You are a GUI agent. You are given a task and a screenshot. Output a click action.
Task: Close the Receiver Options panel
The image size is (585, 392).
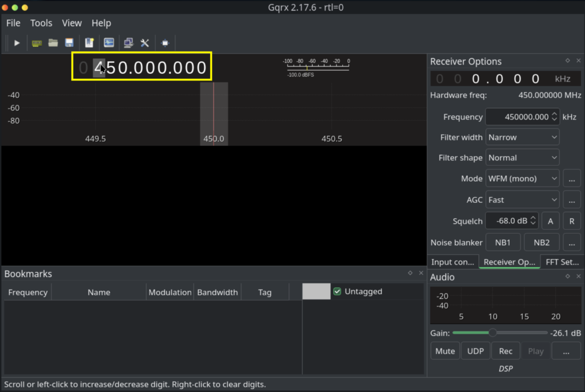coord(579,61)
